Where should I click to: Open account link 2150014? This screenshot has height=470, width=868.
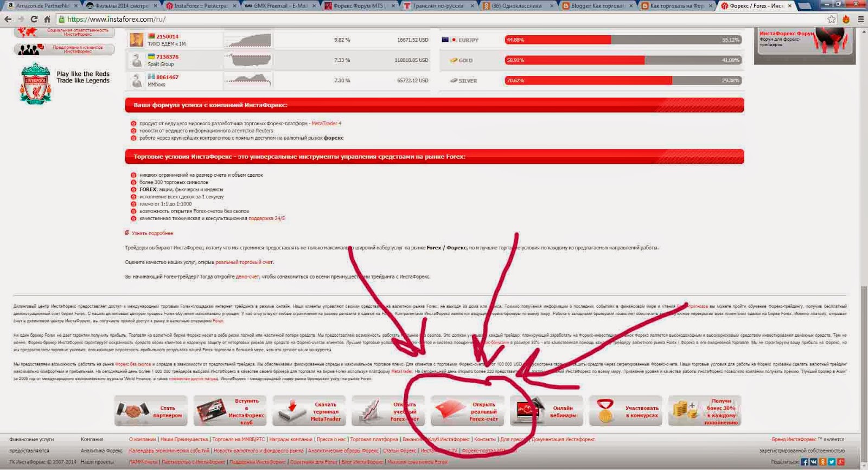[167, 36]
